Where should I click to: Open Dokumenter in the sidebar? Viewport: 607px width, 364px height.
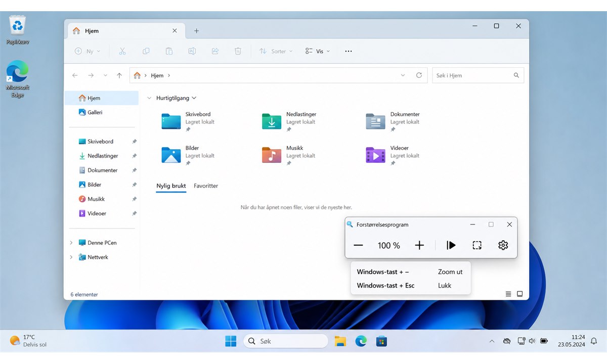[x=101, y=170]
